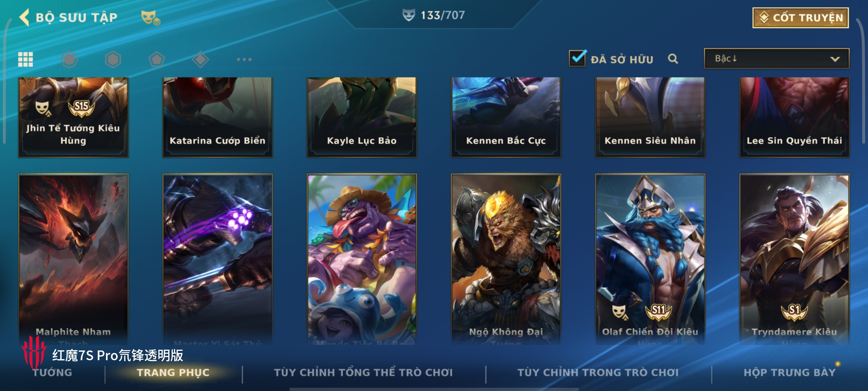The height and width of the screenshot is (391, 868).
Task: Filter by the hexagon rarity icon
Action: (113, 59)
